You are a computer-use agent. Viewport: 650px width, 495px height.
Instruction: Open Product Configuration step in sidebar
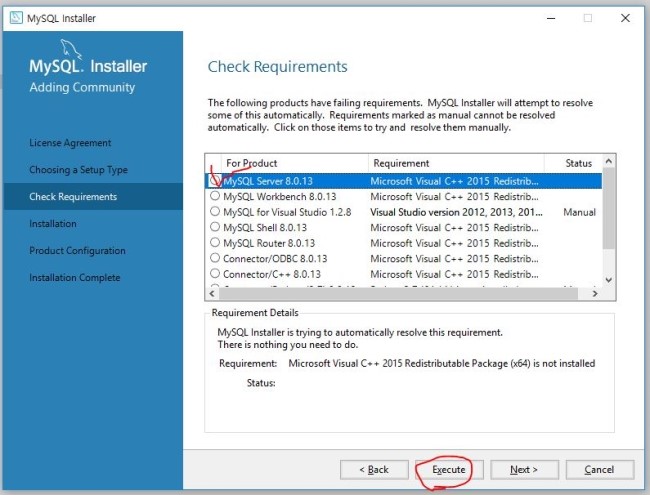[77, 251]
